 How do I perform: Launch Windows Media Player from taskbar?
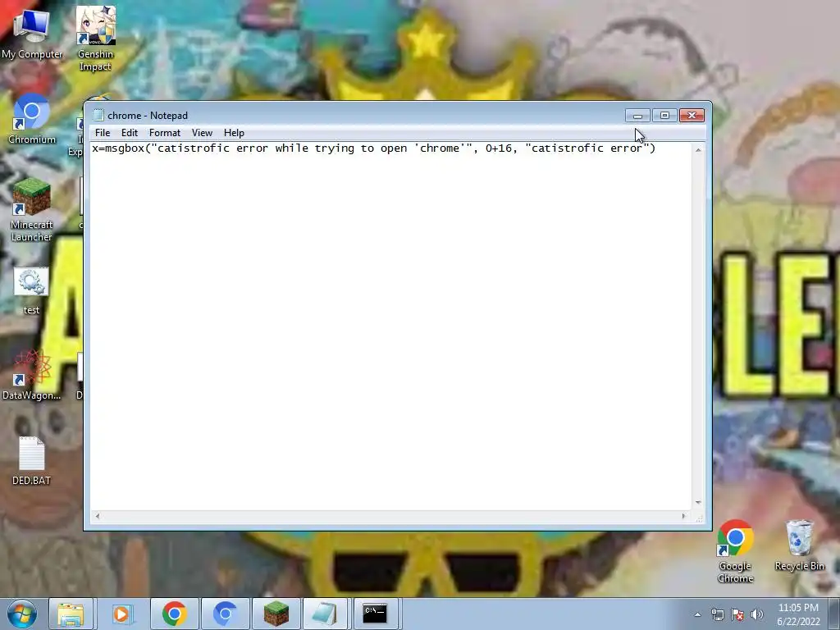[122, 614]
